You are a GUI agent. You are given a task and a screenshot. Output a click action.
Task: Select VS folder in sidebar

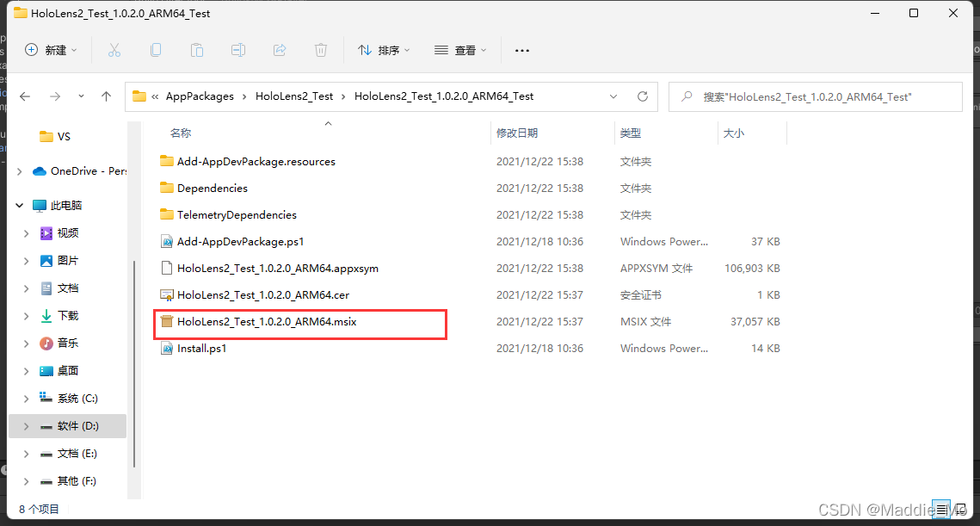(x=55, y=136)
